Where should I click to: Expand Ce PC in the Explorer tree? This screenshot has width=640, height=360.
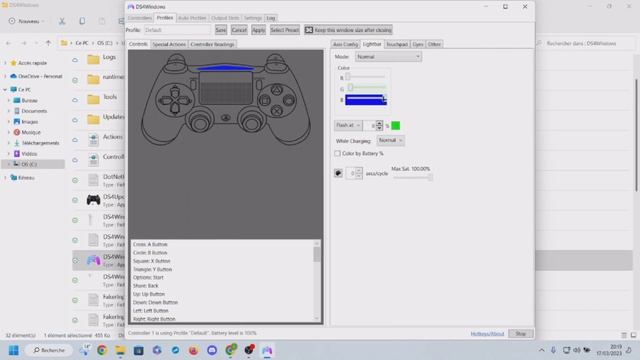5,89
